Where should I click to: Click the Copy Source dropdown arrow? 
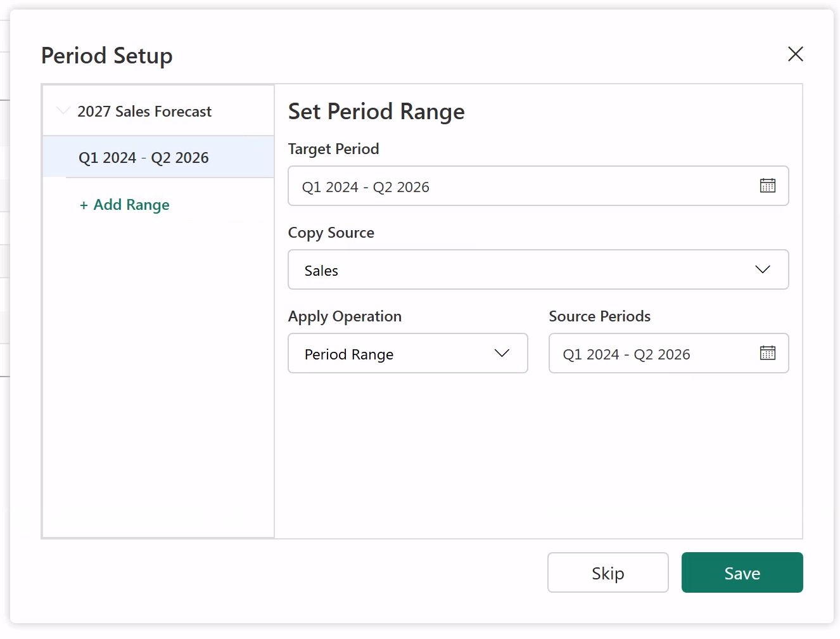click(x=762, y=269)
